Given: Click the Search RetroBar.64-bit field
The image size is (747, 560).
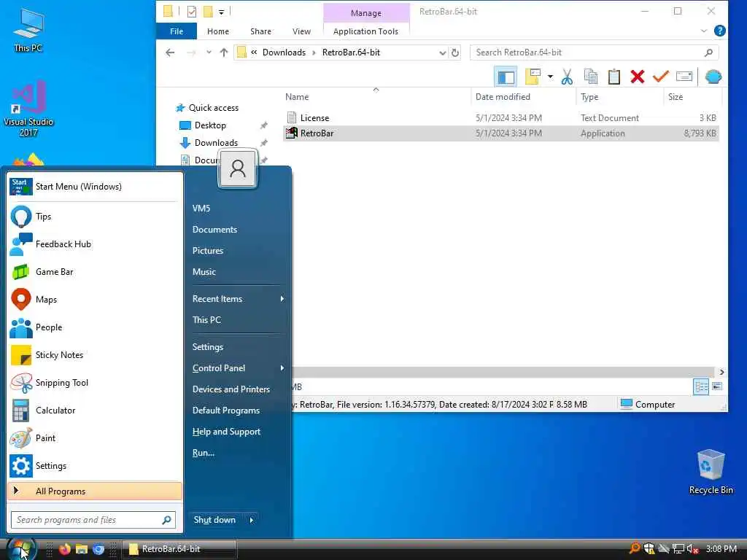Looking at the screenshot, I should (594, 52).
